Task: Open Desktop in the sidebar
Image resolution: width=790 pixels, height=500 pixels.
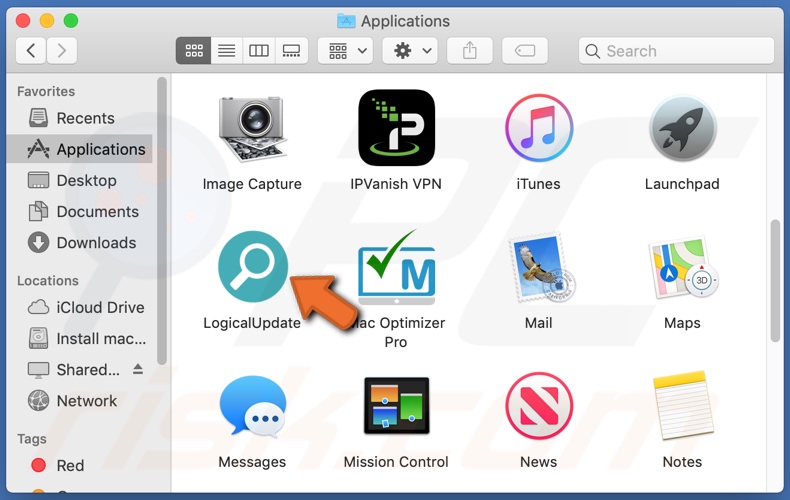Action: pos(80,180)
